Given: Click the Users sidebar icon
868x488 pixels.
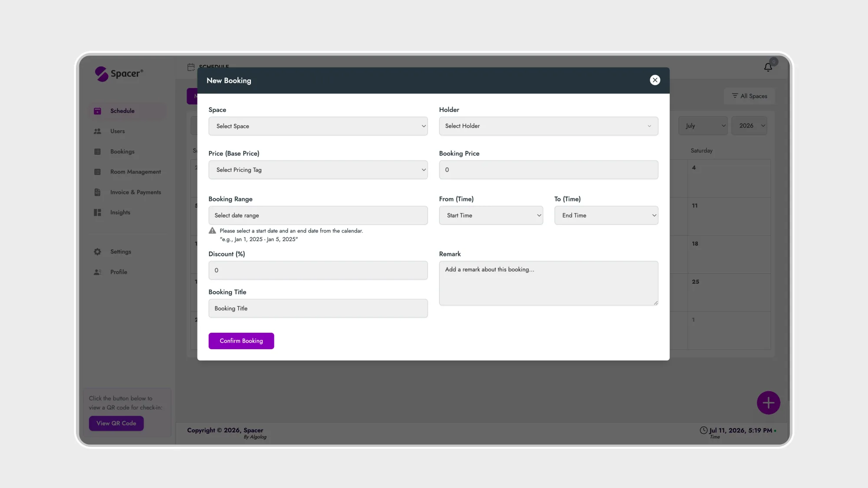Looking at the screenshot, I should coord(98,131).
